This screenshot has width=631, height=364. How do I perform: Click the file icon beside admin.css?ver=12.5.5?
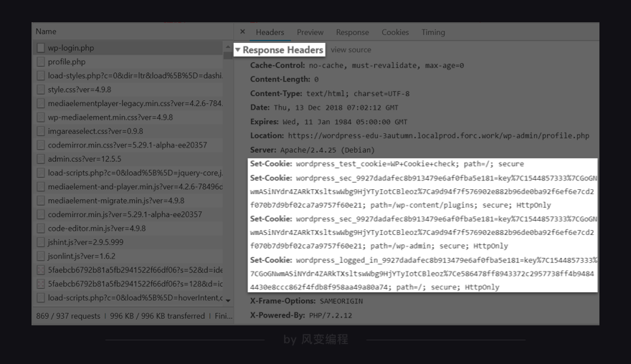pyautogui.click(x=41, y=159)
